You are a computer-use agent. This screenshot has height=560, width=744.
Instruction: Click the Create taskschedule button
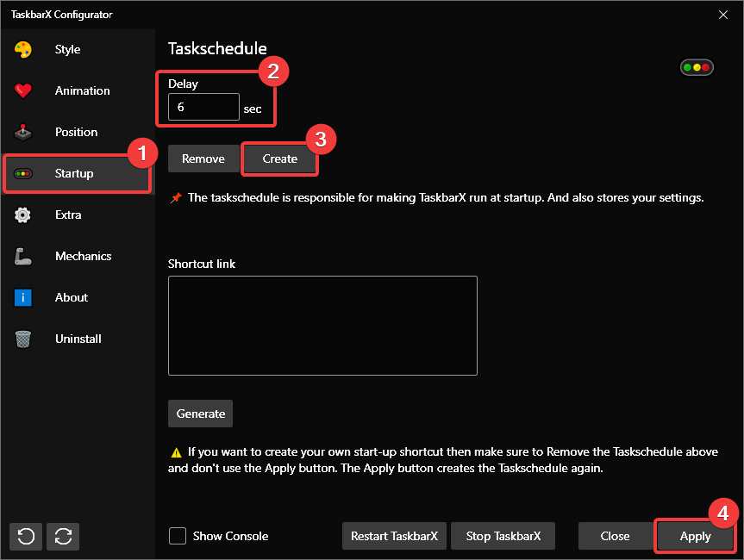pyautogui.click(x=279, y=159)
